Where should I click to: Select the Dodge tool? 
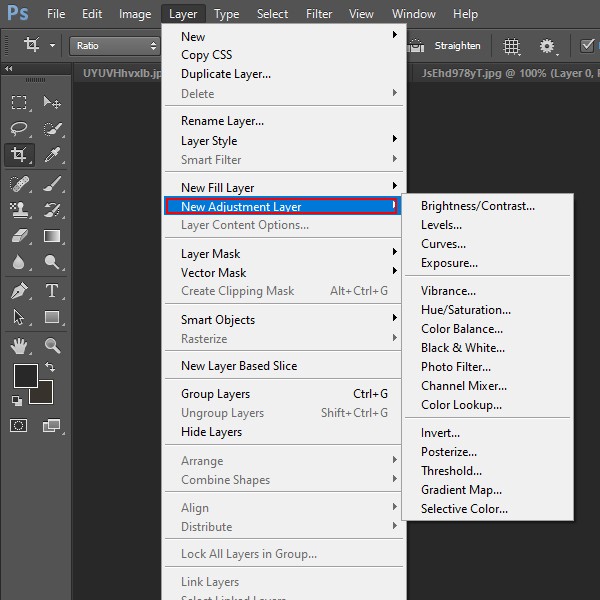[x=52, y=262]
